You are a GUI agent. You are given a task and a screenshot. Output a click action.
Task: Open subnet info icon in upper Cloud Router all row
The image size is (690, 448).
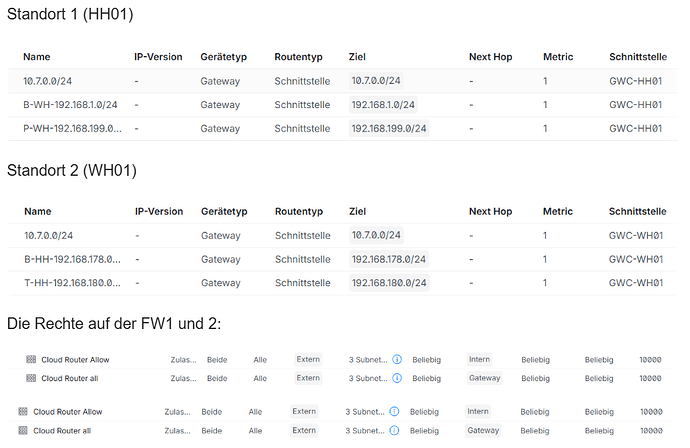coord(397,378)
